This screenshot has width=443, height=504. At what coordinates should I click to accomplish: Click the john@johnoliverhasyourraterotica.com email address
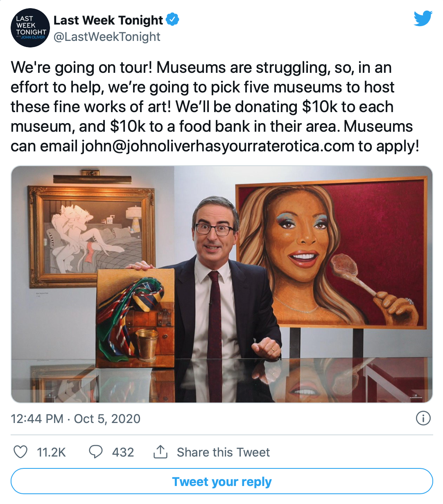point(217,146)
